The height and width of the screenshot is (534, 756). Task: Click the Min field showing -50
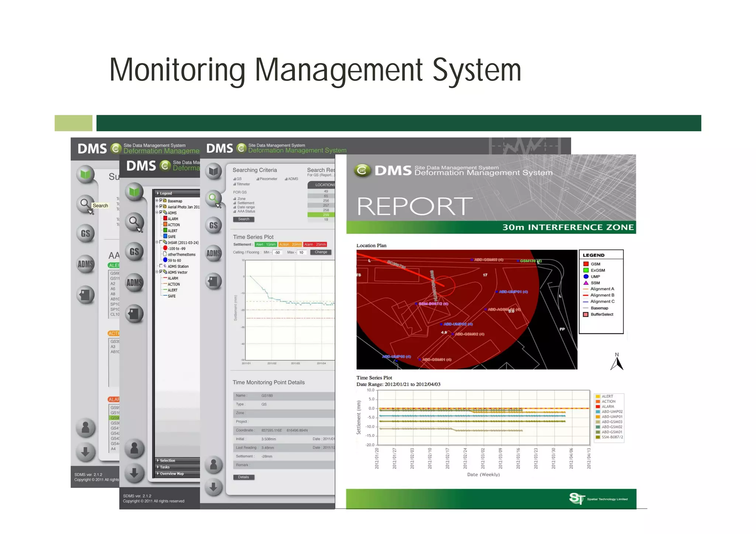pyautogui.click(x=278, y=252)
